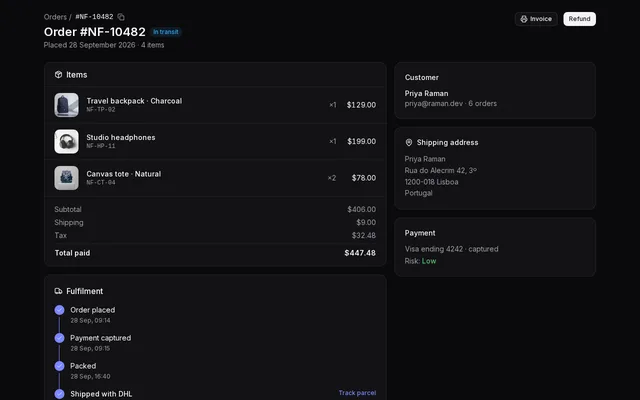The height and width of the screenshot is (400, 640).
Task: Click SKU NF-HP-11
Action: [x=101, y=146]
